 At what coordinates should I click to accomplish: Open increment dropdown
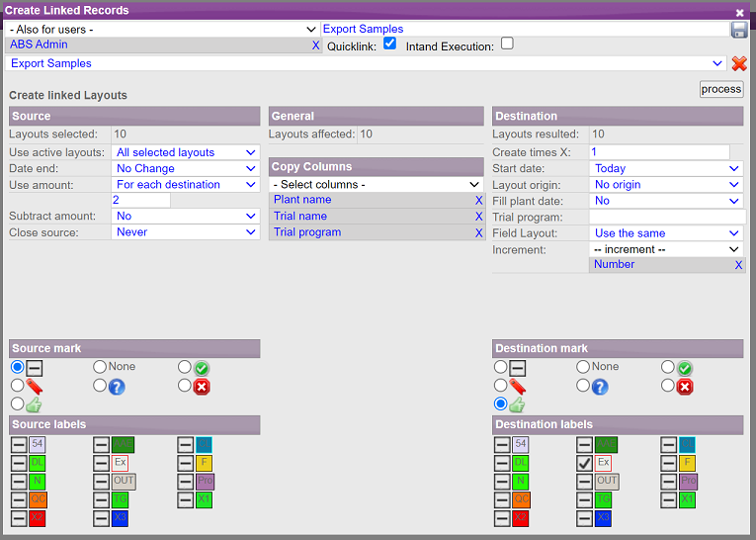pos(666,249)
